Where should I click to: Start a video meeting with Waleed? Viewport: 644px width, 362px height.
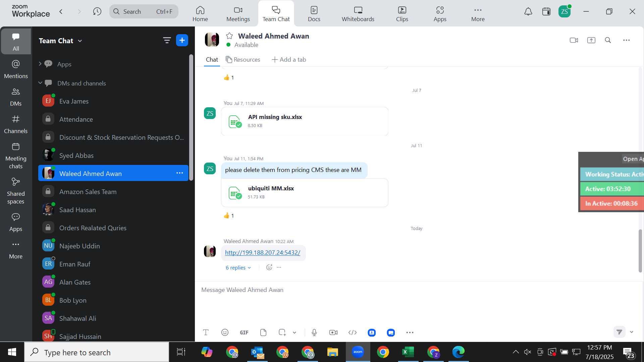tap(574, 40)
